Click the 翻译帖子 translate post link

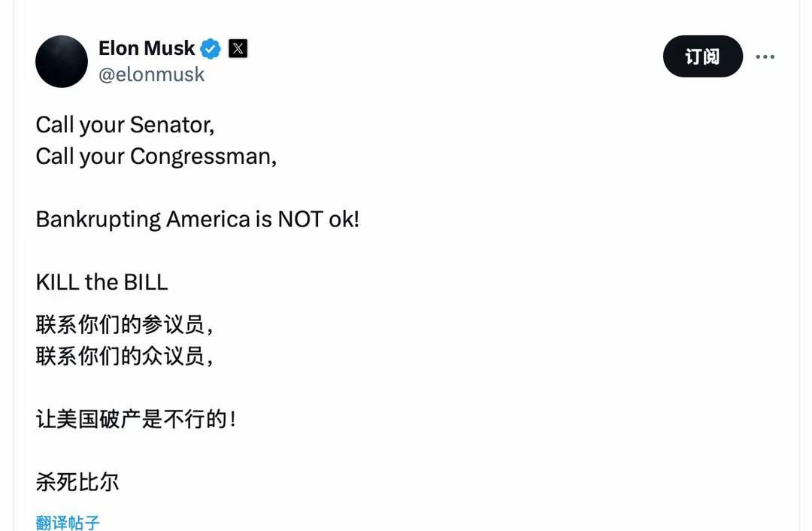pyautogui.click(x=68, y=522)
